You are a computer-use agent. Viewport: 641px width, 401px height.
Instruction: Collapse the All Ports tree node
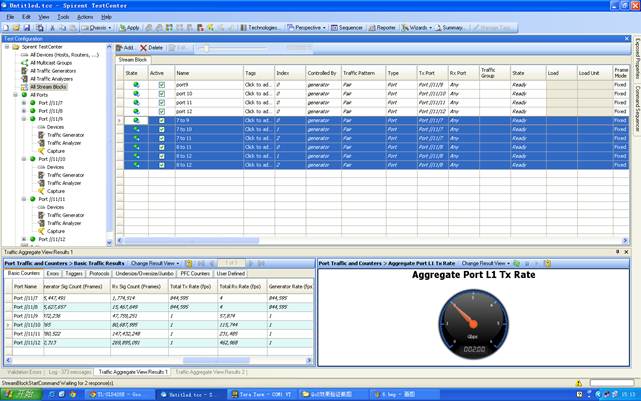click(16, 95)
